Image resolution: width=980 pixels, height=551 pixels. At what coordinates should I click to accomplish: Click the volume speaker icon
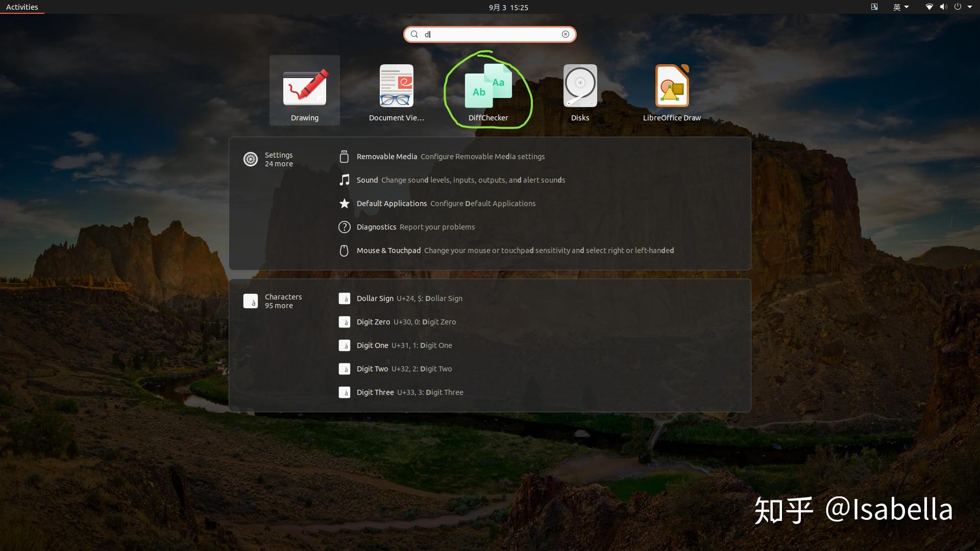tap(943, 7)
